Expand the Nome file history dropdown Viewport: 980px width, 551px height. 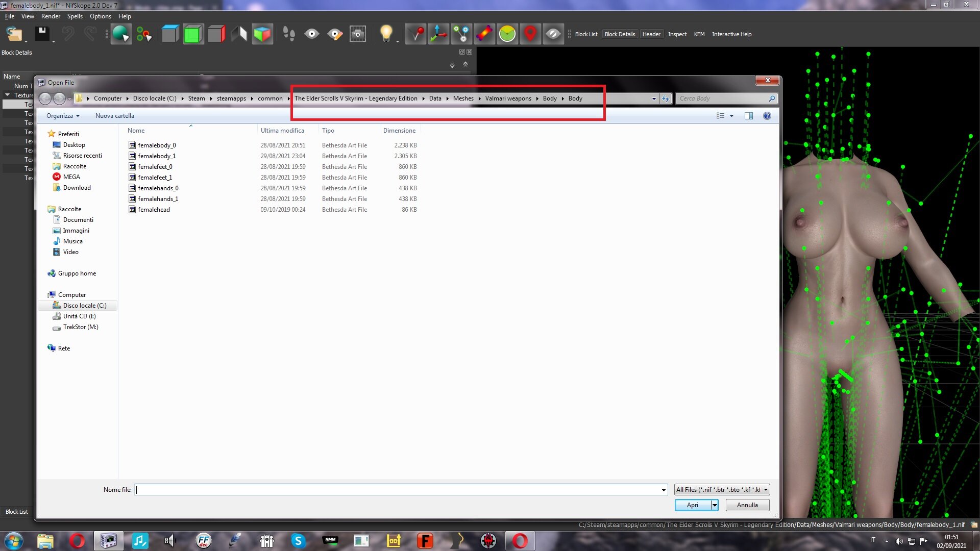(664, 490)
